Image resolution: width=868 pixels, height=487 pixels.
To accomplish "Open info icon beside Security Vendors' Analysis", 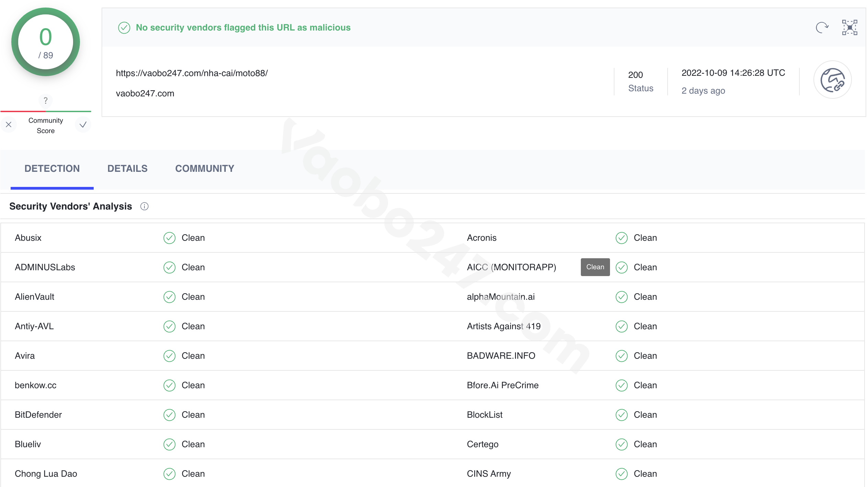I will 144,206.
